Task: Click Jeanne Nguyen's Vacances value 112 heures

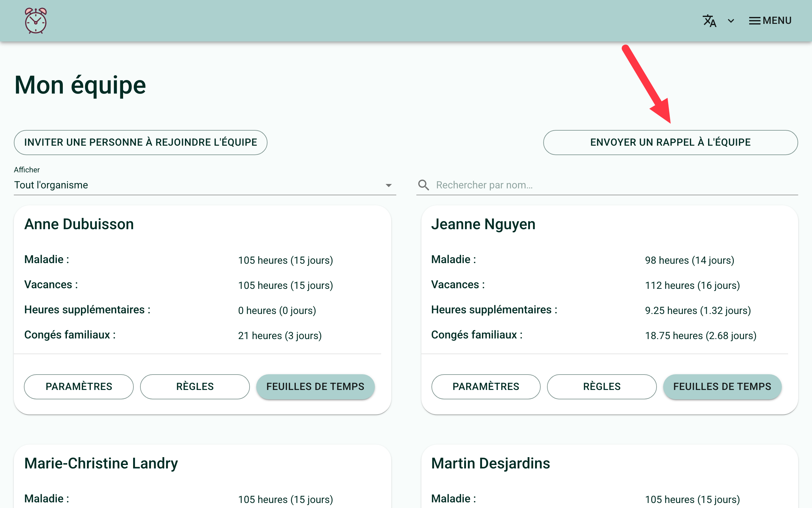Action: click(692, 286)
